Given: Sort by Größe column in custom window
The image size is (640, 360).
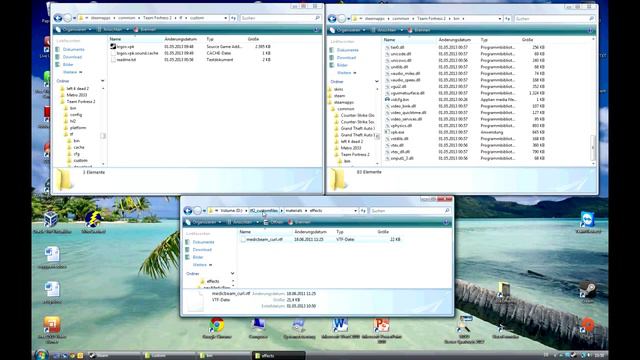Looking at the screenshot, I should (x=253, y=39).
